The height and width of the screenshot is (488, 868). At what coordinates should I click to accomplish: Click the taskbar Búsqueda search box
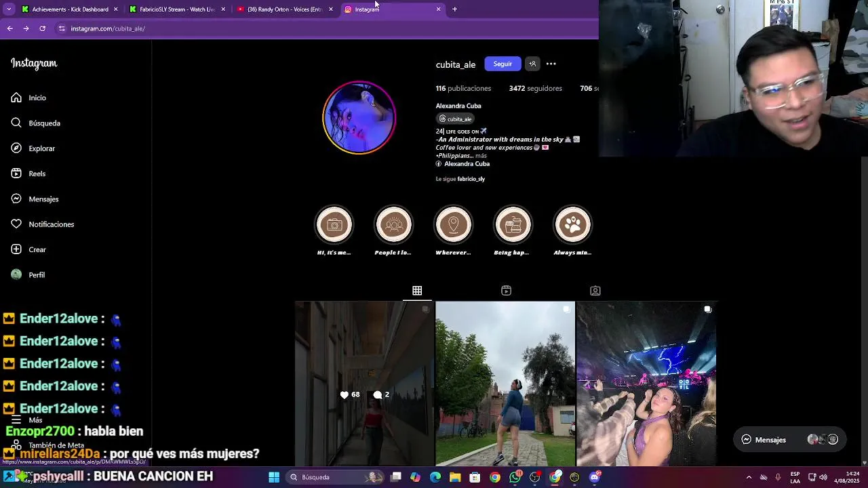334,477
